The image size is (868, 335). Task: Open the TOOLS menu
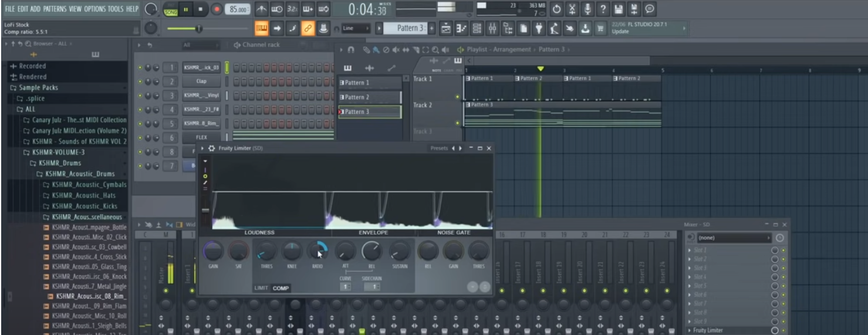(116, 9)
